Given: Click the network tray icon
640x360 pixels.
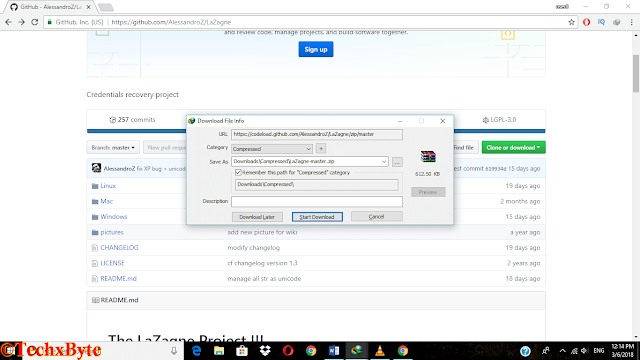Looking at the screenshot, I should [574, 351].
